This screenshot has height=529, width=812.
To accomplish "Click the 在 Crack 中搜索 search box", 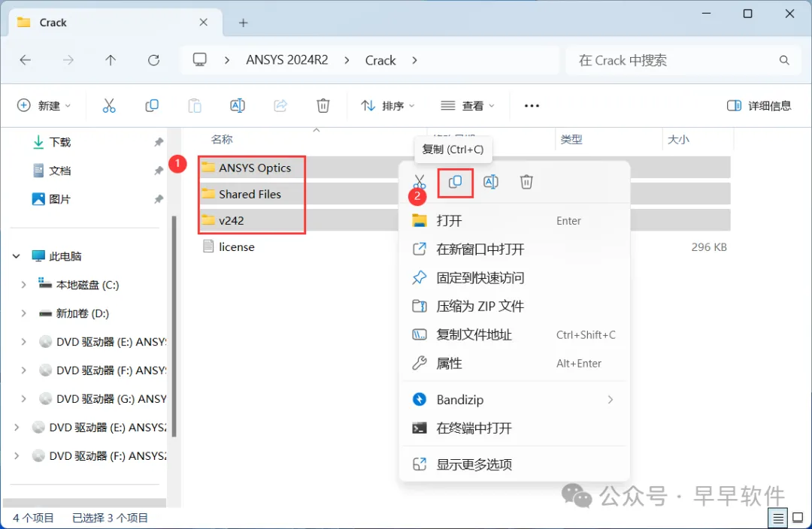I will tap(683, 60).
